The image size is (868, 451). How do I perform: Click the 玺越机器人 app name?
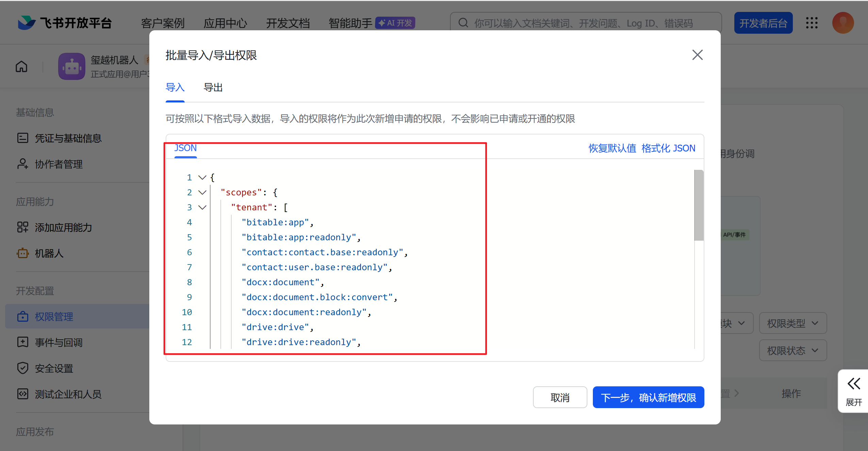(x=114, y=60)
